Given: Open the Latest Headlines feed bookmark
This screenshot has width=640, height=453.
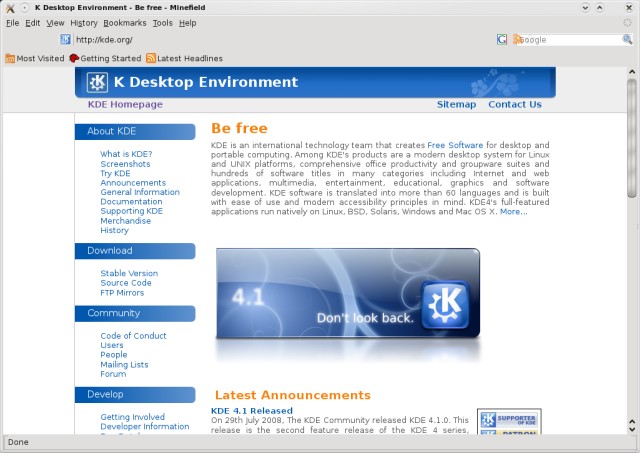Looking at the screenshot, I should pos(184,58).
